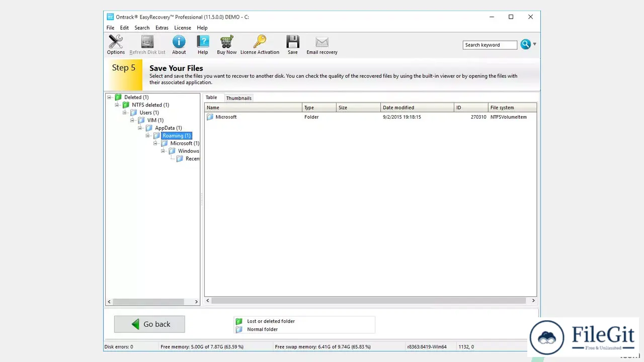Select the Recent folder in tree
This screenshot has height=362, width=644.
(x=193, y=158)
